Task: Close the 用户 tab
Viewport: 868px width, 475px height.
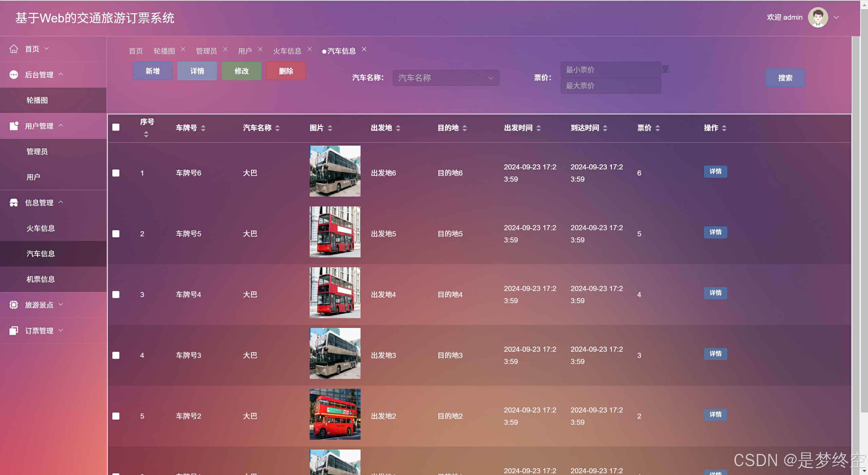Action: 260,49
